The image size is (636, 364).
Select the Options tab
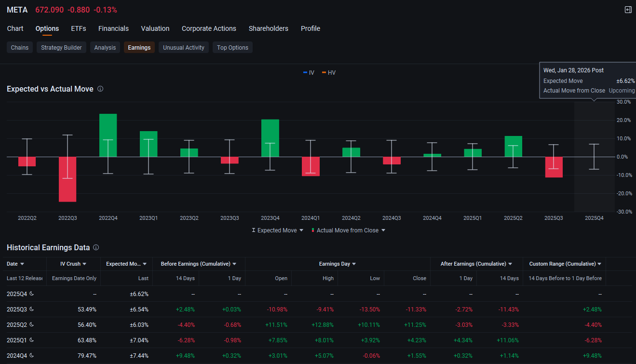(x=47, y=28)
